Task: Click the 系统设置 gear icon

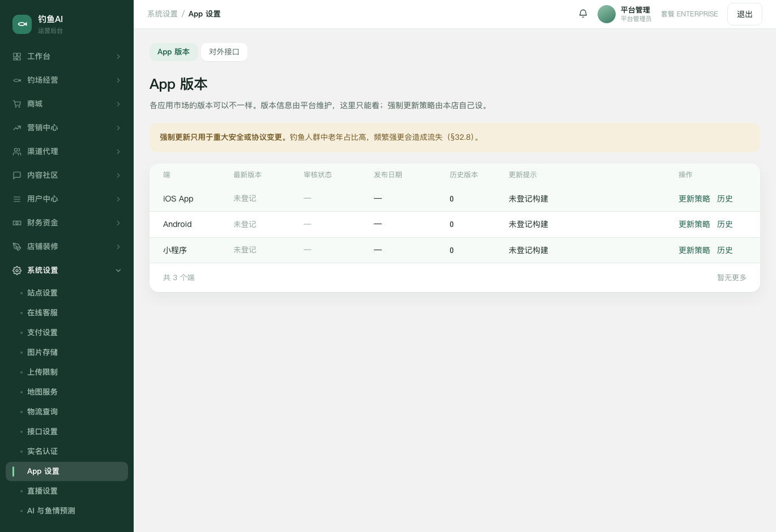Action: pyautogui.click(x=17, y=271)
